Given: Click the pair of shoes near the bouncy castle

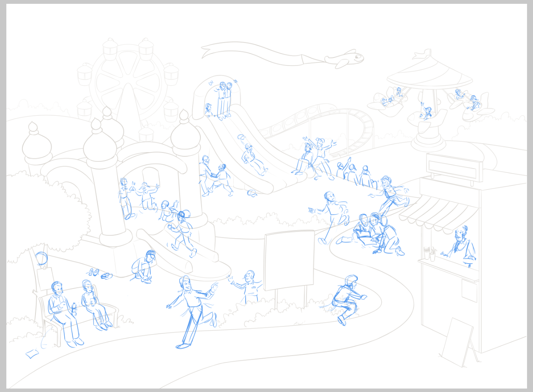Looking at the screenshot, I should 99,274.
